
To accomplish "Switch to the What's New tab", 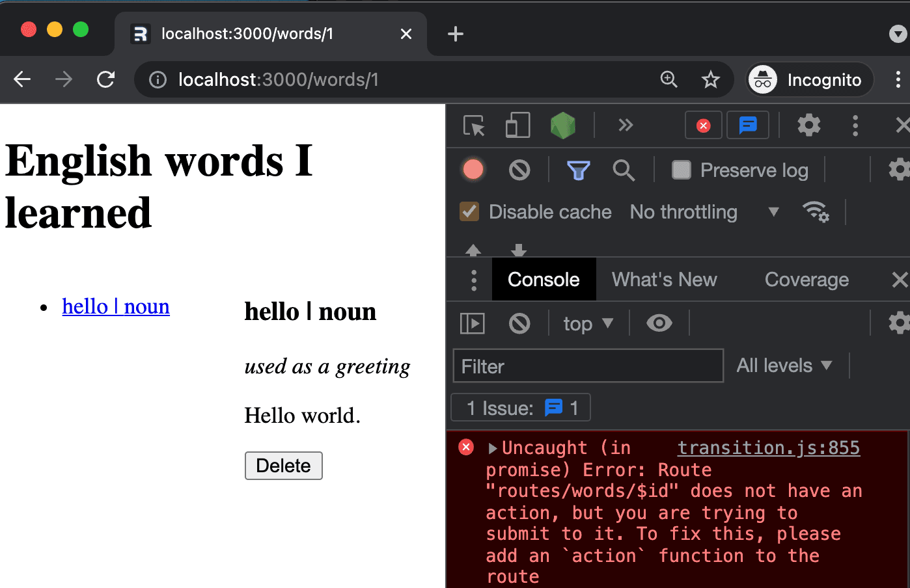I will [x=664, y=279].
